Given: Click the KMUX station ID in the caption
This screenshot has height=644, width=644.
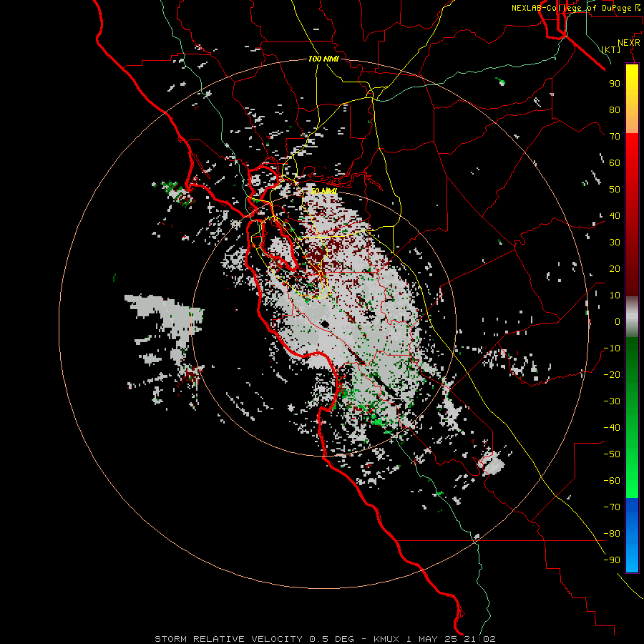Looking at the screenshot, I should (386, 639).
